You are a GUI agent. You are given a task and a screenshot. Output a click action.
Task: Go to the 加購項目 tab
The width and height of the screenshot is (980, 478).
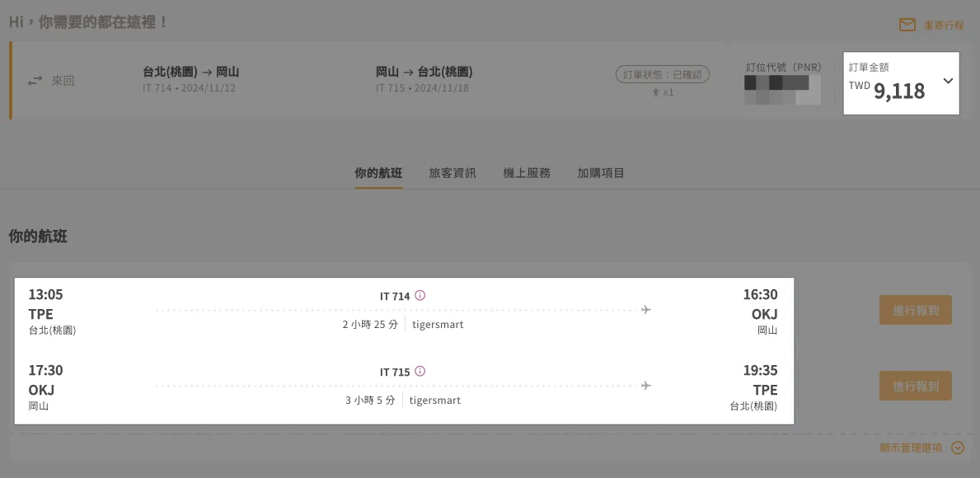click(601, 173)
